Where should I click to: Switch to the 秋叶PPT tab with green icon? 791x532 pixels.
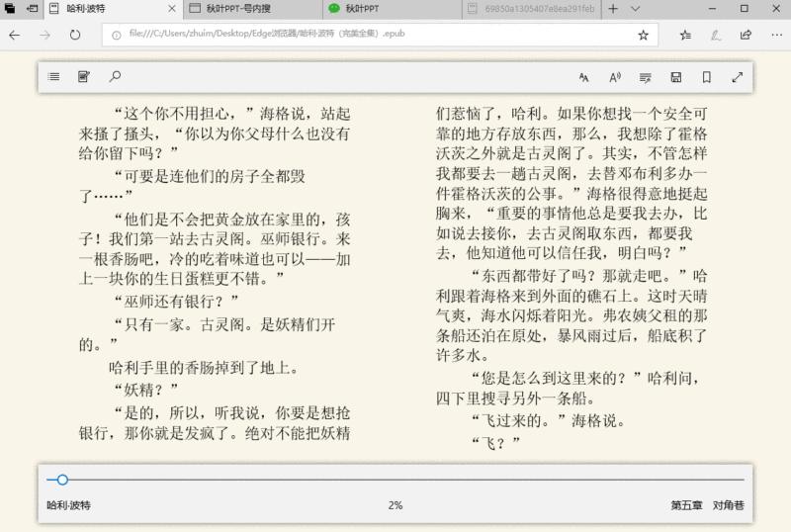[x=393, y=9]
